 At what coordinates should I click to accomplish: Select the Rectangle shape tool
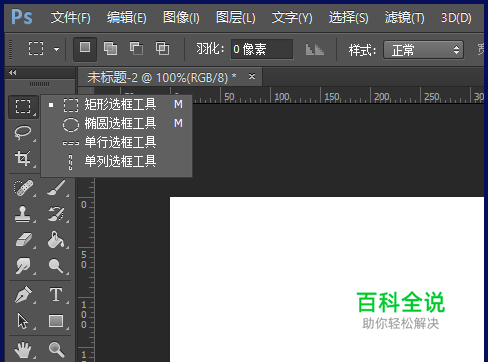(x=56, y=321)
